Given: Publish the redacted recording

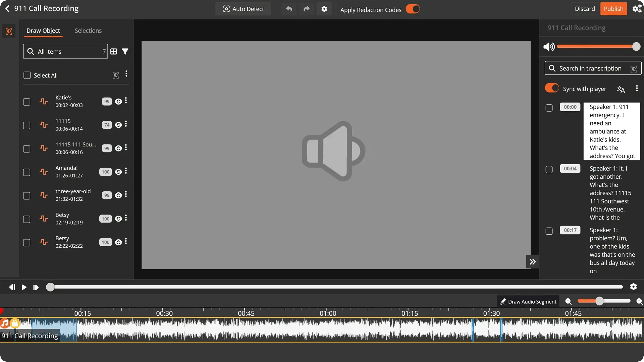Looking at the screenshot, I should coord(613,9).
